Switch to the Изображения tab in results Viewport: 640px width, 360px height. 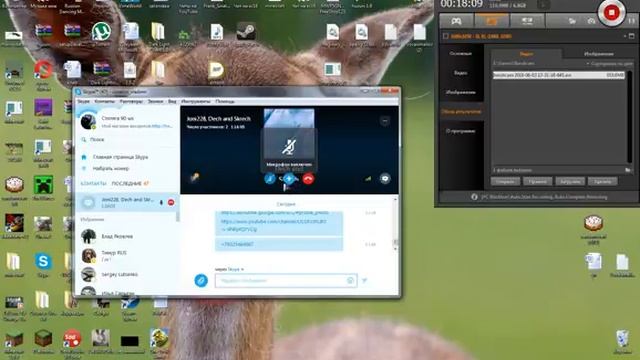point(598,53)
